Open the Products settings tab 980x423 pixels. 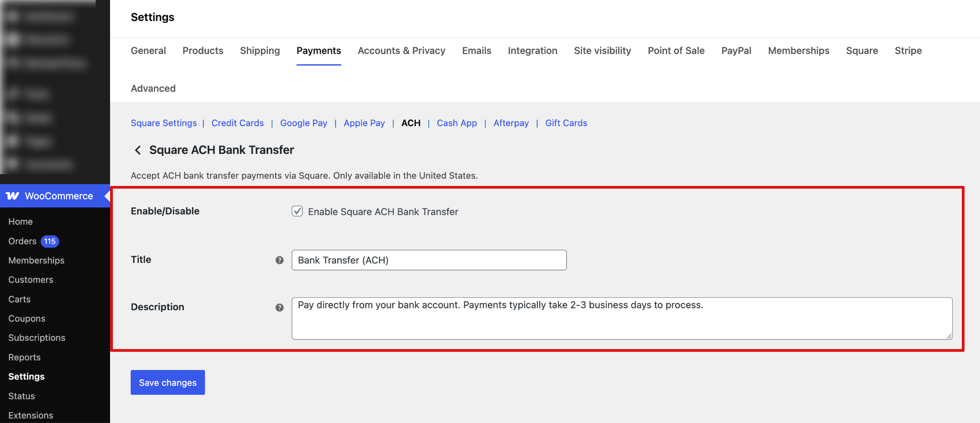[x=203, y=51]
